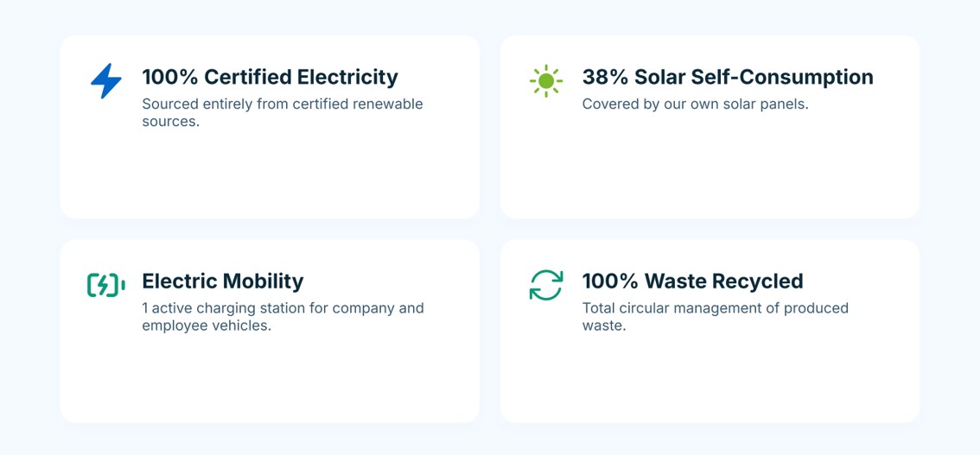Select the 100% Waste Recycled heading
The width and height of the screenshot is (980, 455).
(x=692, y=281)
